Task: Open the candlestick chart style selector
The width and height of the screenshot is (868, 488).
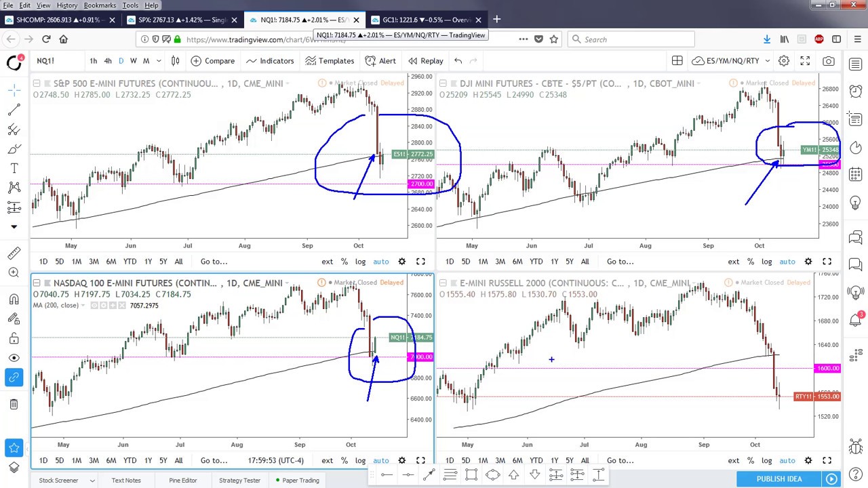Action: coord(175,61)
